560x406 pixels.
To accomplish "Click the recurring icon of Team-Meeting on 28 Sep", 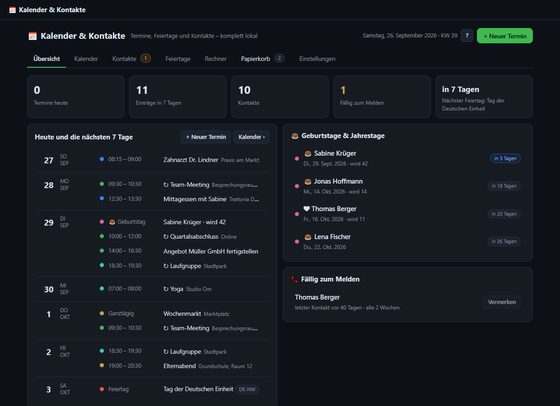I will click(166, 185).
